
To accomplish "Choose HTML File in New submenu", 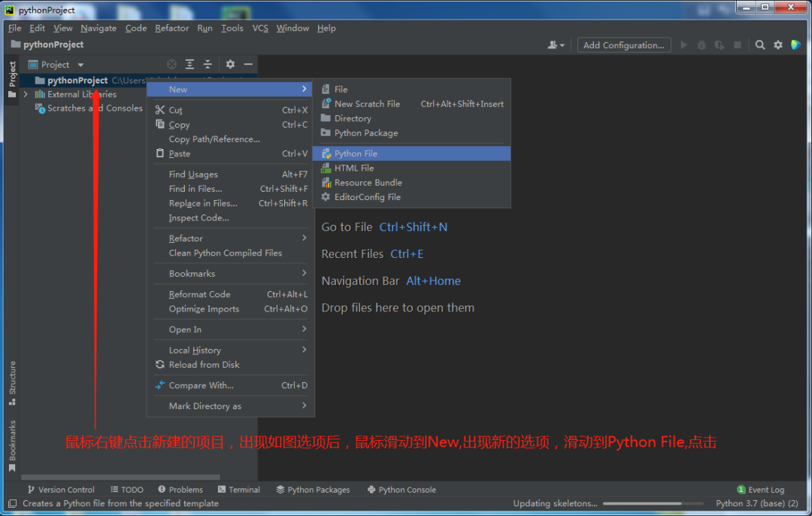I will pyautogui.click(x=412, y=168).
